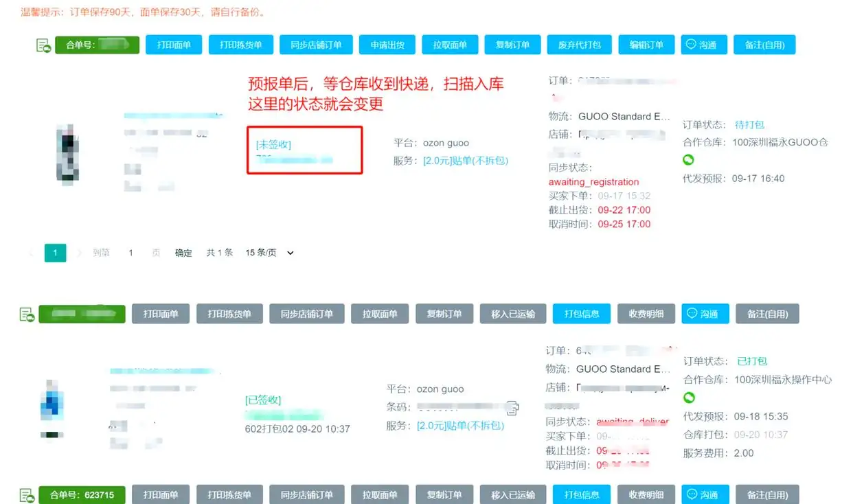Open 沟通 chat bubble on the second order row
The height and width of the screenshot is (504, 853).
[704, 313]
